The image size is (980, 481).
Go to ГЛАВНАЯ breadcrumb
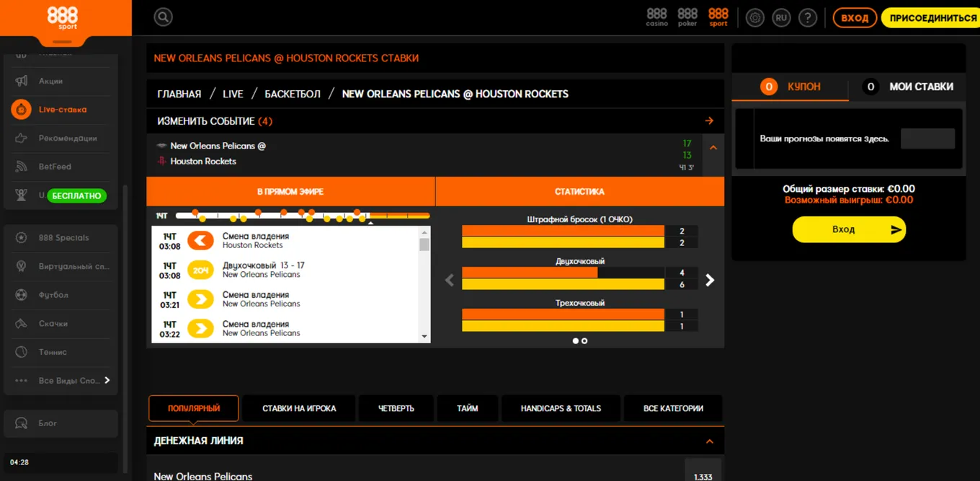pyautogui.click(x=179, y=94)
